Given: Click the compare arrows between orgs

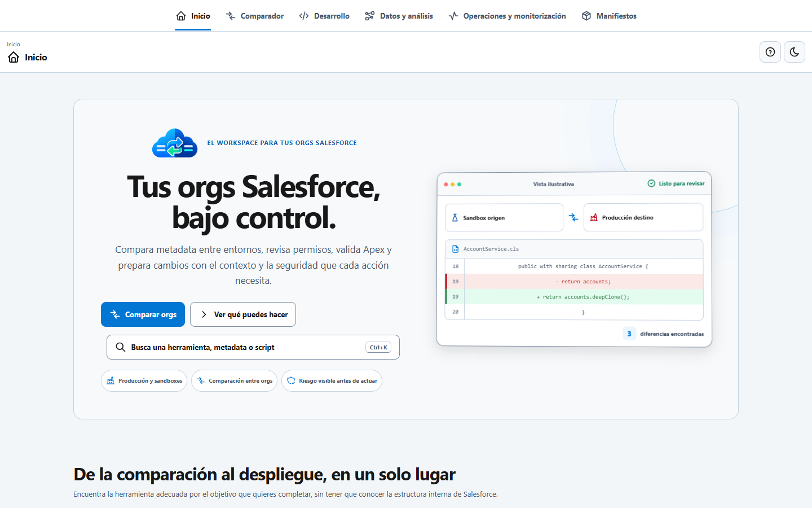Looking at the screenshot, I should (x=573, y=217).
